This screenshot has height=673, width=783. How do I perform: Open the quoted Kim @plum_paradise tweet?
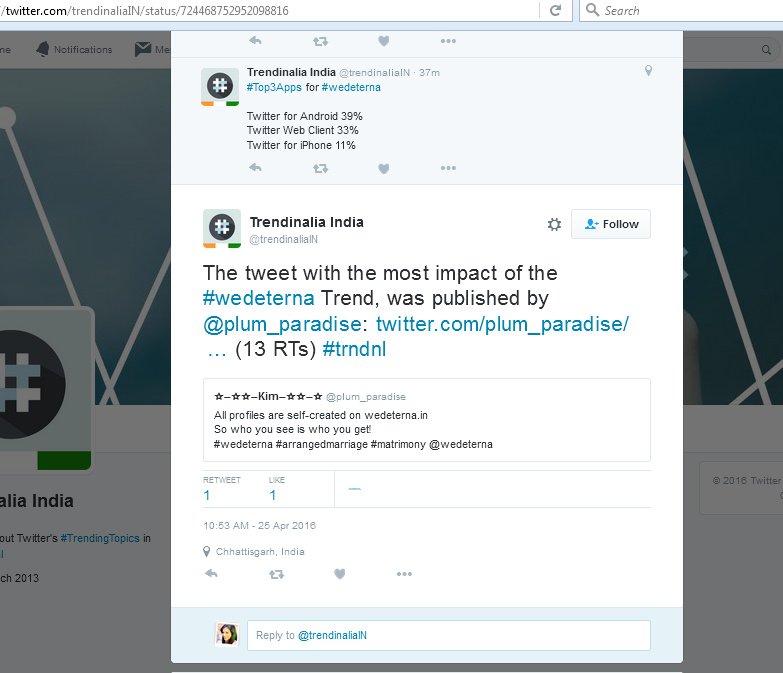tap(426, 420)
